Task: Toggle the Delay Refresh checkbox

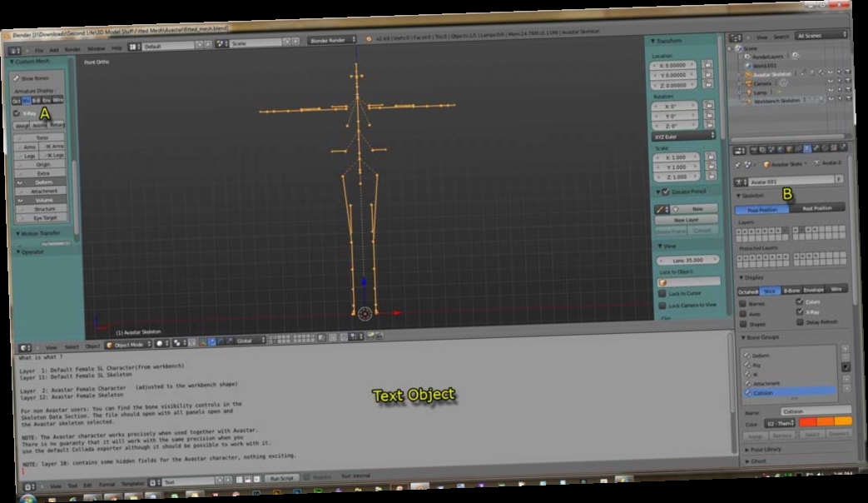Action: pos(800,321)
